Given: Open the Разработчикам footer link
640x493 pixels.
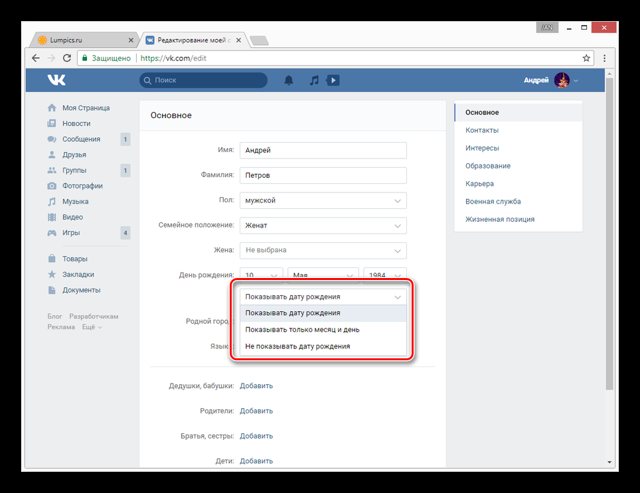Looking at the screenshot, I should point(93,316).
